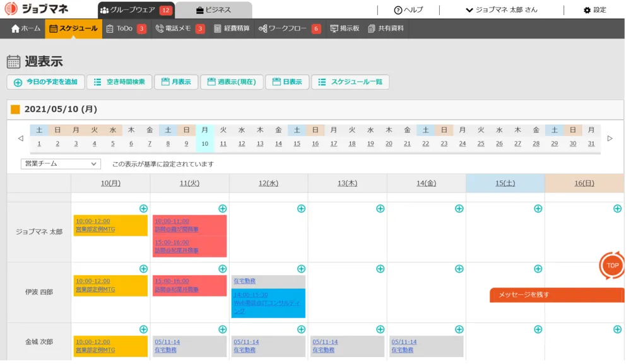Screen dimensions: 631x364
Task: Open the 掲示板 menu item
Action: point(345,28)
